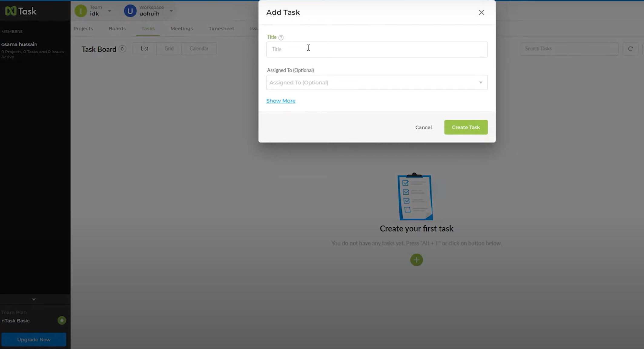This screenshot has height=349, width=644.
Task: Click the Create Task button
Action: pos(465,127)
